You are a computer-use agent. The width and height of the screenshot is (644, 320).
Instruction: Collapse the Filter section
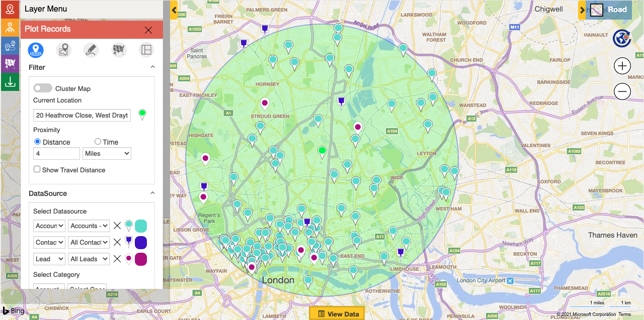(x=152, y=67)
